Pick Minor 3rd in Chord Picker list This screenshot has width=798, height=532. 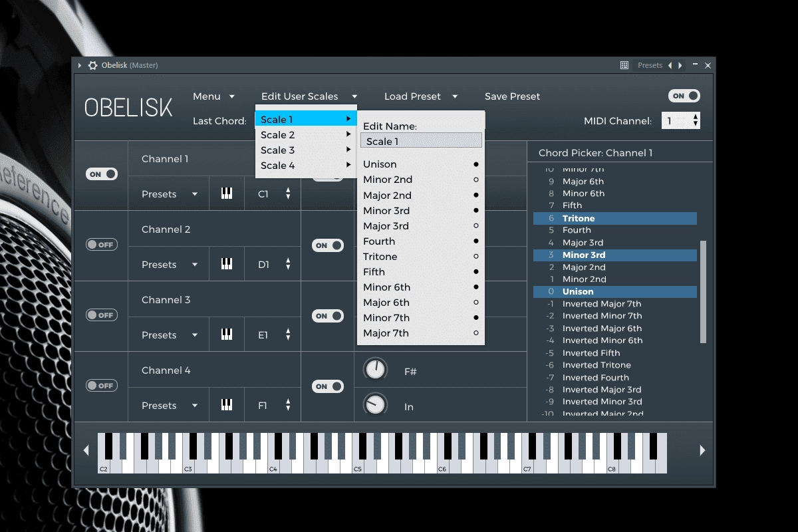pos(615,255)
